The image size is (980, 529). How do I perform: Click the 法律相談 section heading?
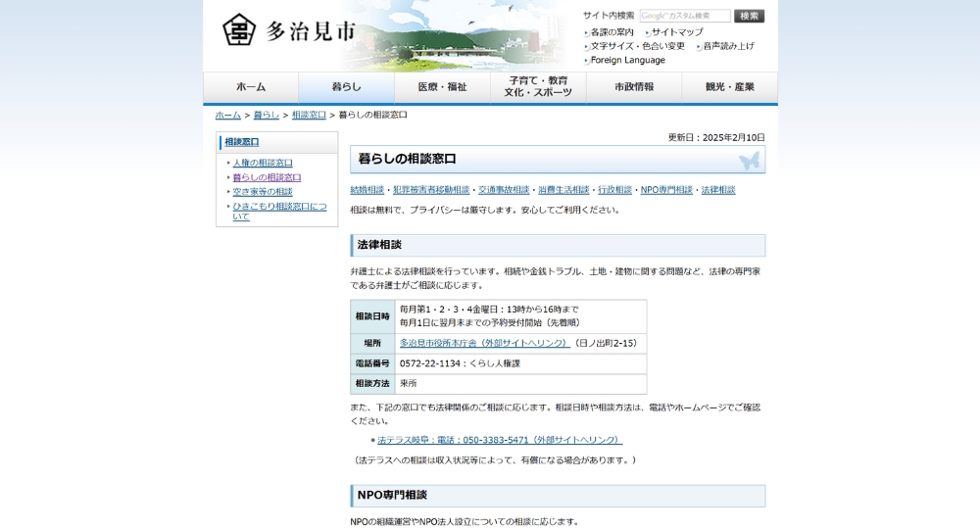tap(558, 246)
